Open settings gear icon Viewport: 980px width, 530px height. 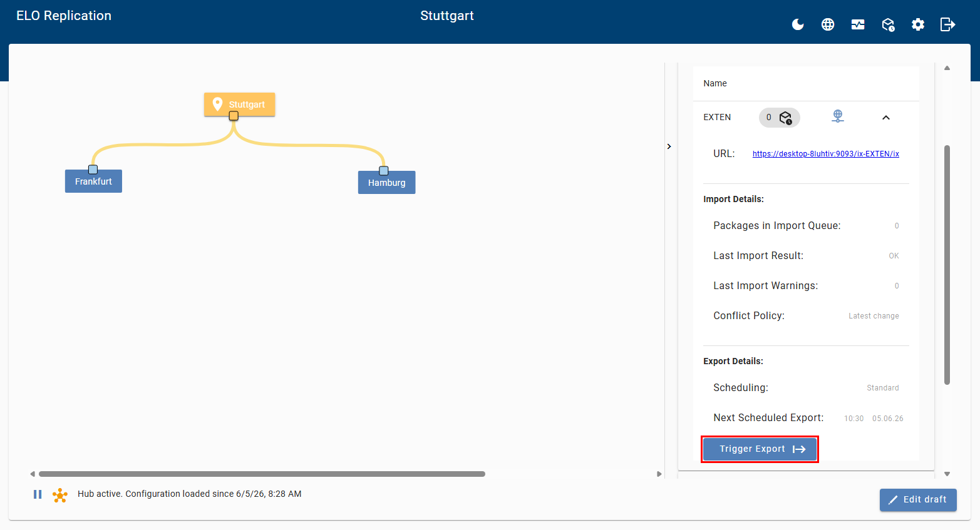coord(918,24)
